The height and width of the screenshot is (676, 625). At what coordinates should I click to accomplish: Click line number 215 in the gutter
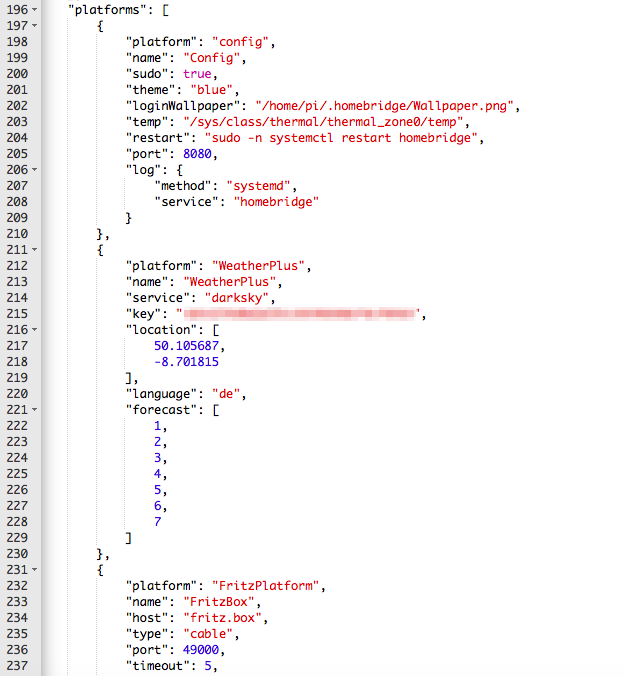click(x=17, y=314)
